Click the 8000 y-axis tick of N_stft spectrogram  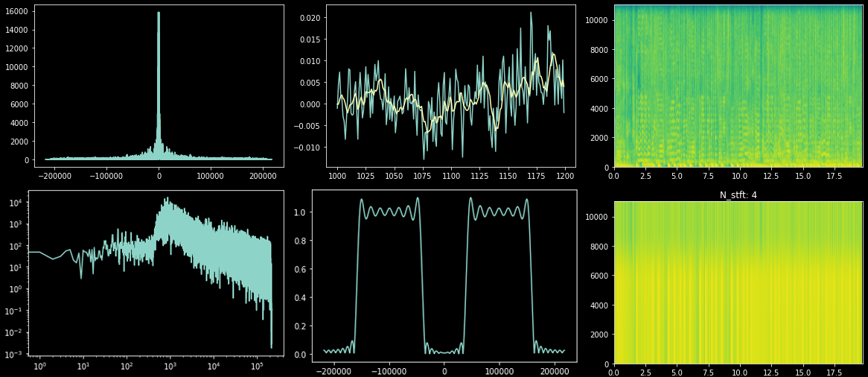pos(596,247)
